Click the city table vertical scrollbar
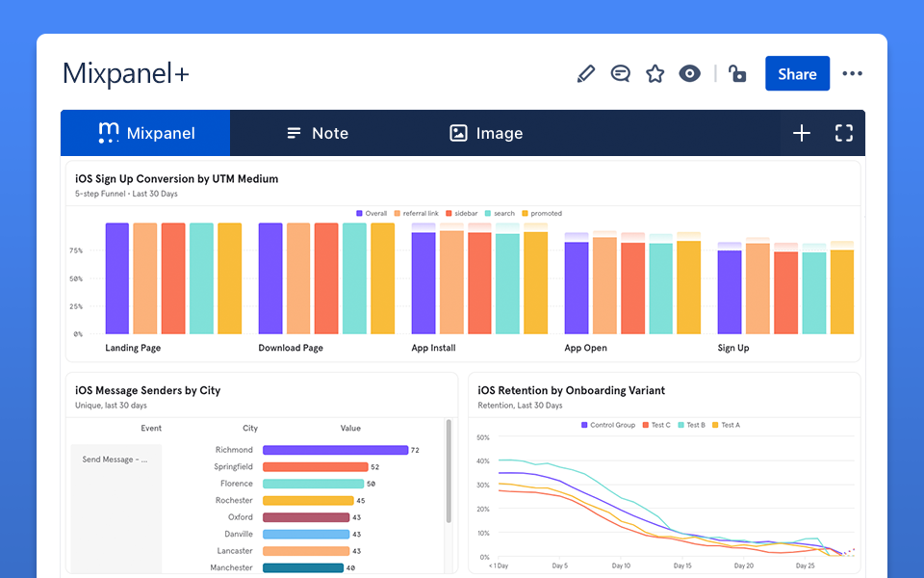924x578 pixels. pos(449,471)
